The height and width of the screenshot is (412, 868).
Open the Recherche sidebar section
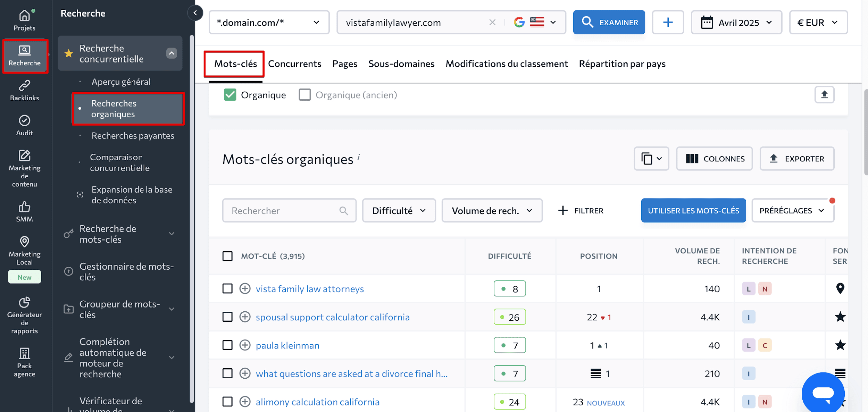[x=25, y=56]
